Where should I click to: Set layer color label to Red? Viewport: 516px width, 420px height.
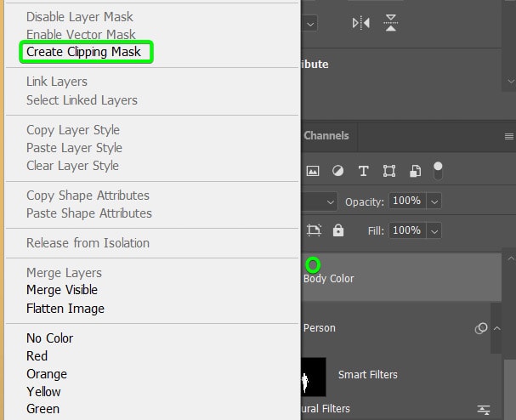[37, 356]
